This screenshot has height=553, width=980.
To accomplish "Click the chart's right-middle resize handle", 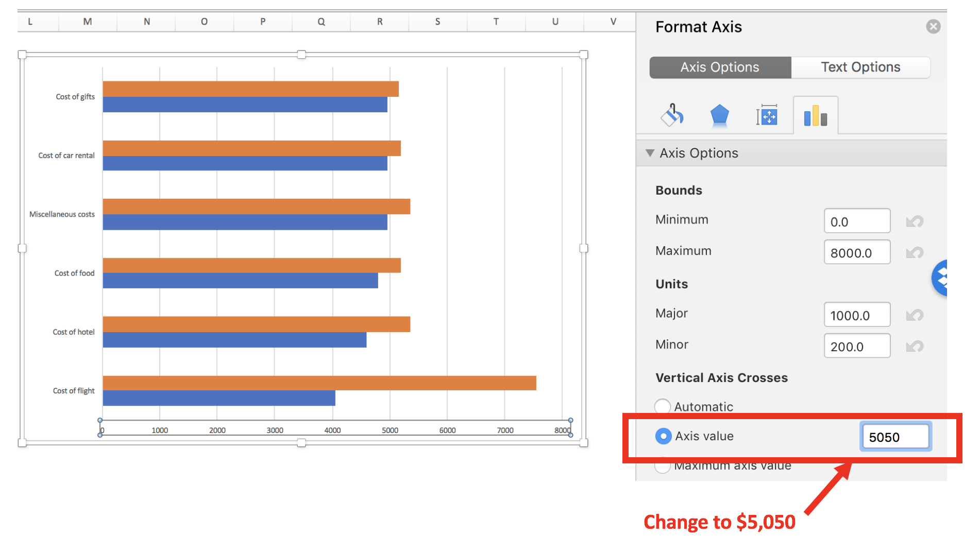I will tap(584, 248).
